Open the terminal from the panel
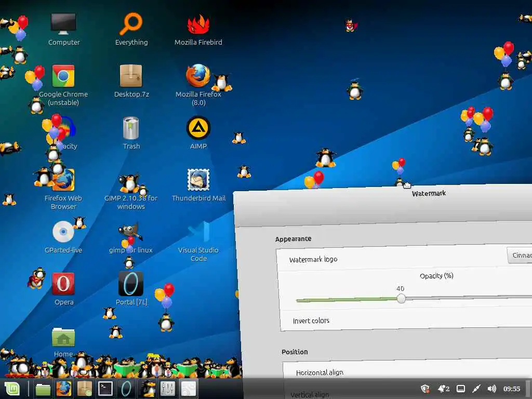The height and width of the screenshot is (399, 532). pyautogui.click(x=105, y=389)
